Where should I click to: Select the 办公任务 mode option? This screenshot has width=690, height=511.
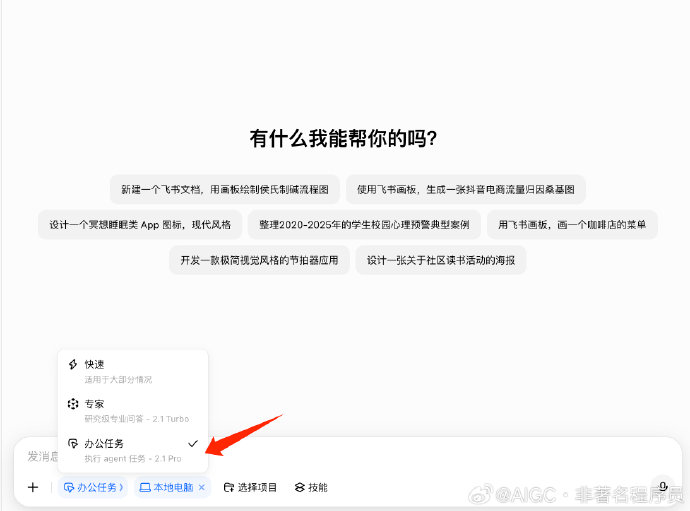[132, 450]
